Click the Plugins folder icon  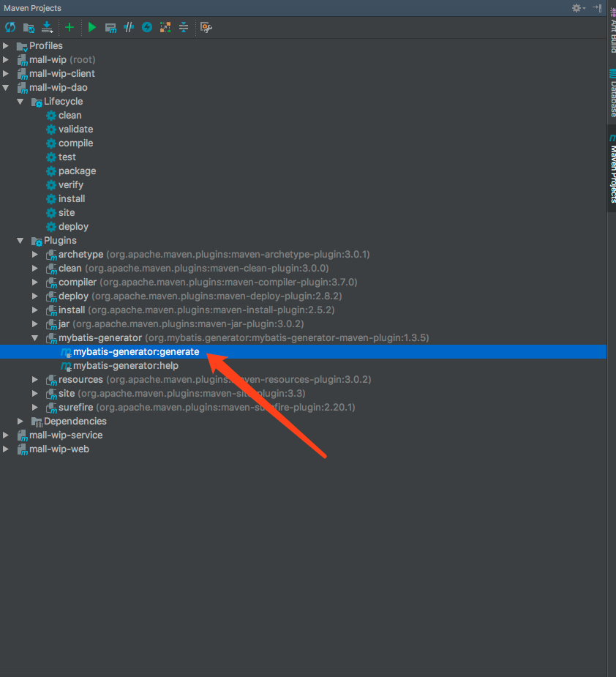pyautogui.click(x=37, y=241)
